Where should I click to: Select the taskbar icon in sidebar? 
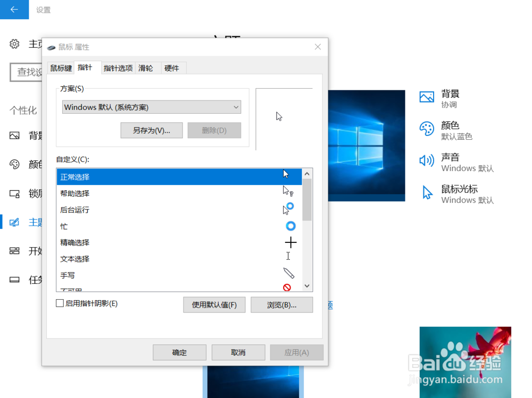click(x=14, y=280)
